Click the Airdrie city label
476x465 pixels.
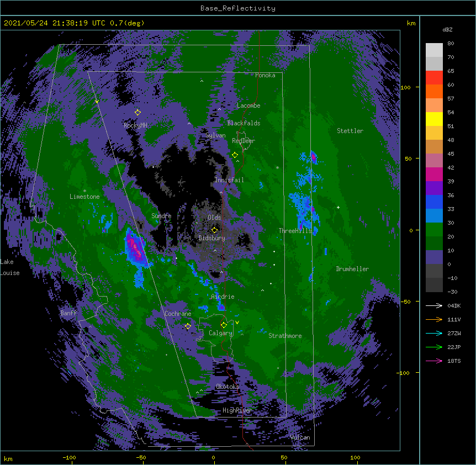[x=223, y=297]
